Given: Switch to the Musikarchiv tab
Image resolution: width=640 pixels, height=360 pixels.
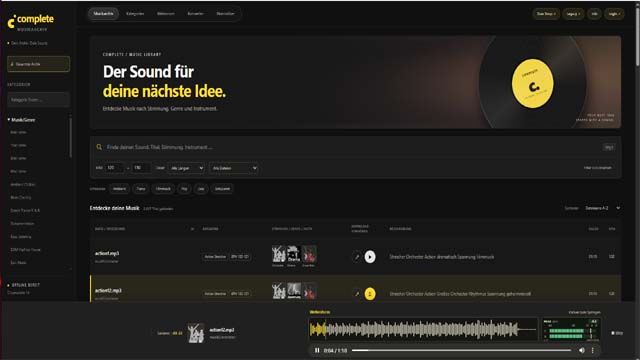Looking at the screenshot, I should coord(103,13).
